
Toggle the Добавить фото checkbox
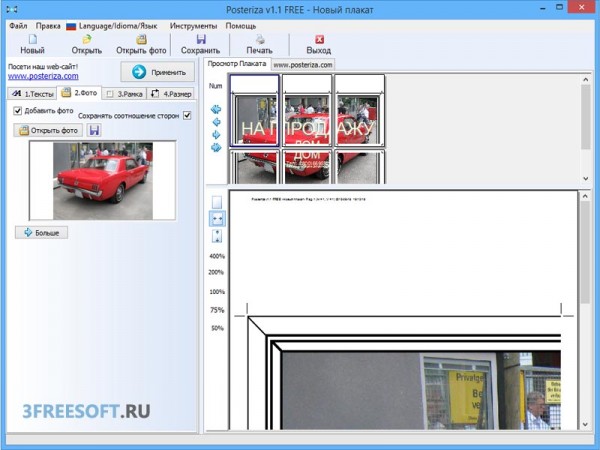pyautogui.click(x=17, y=111)
